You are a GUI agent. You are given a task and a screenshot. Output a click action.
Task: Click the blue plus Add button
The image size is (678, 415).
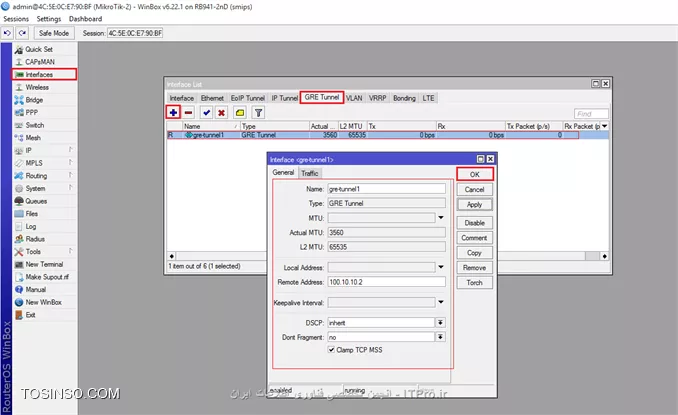tap(173, 112)
